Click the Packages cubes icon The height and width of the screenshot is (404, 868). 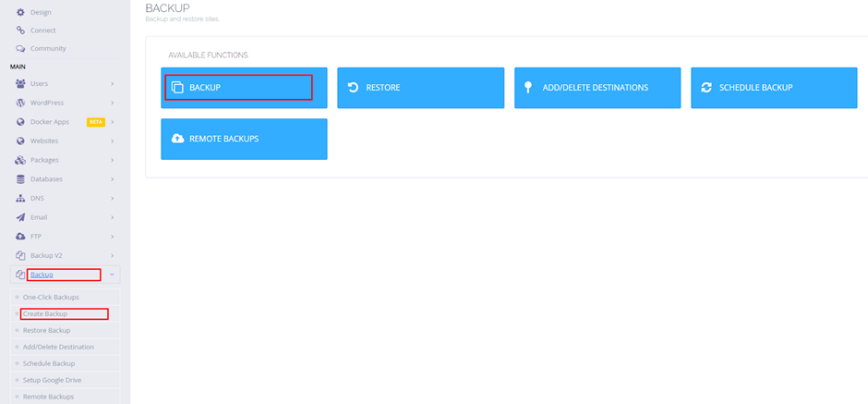click(20, 160)
